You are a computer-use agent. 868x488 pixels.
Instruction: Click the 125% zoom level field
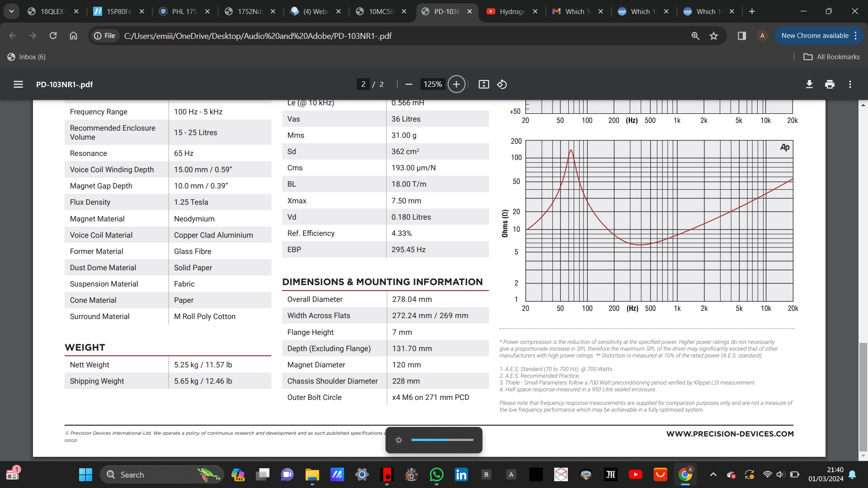pyautogui.click(x=433, y=84)
